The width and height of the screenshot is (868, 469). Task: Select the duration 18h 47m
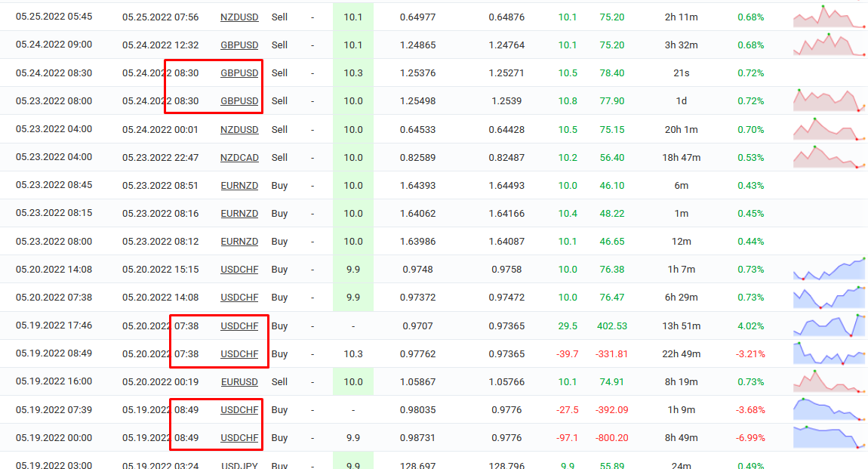point(682,157)
